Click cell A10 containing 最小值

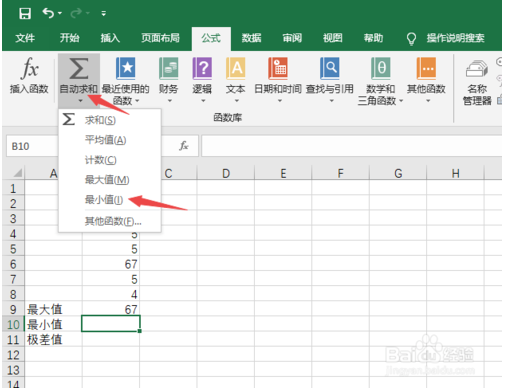pos(53,324)
